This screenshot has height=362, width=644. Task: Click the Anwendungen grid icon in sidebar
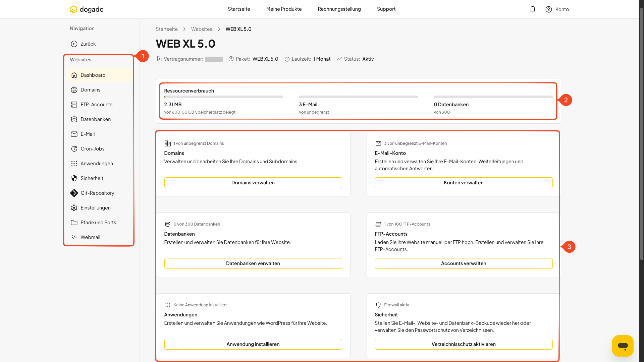74,164
